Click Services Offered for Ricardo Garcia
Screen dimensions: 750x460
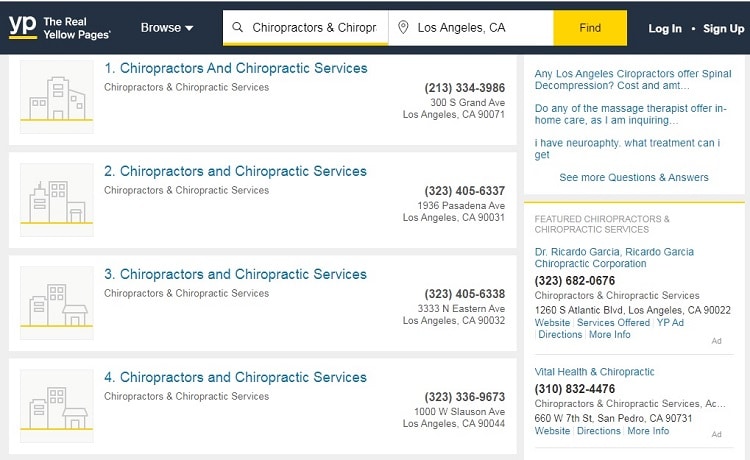pos(613,323)
